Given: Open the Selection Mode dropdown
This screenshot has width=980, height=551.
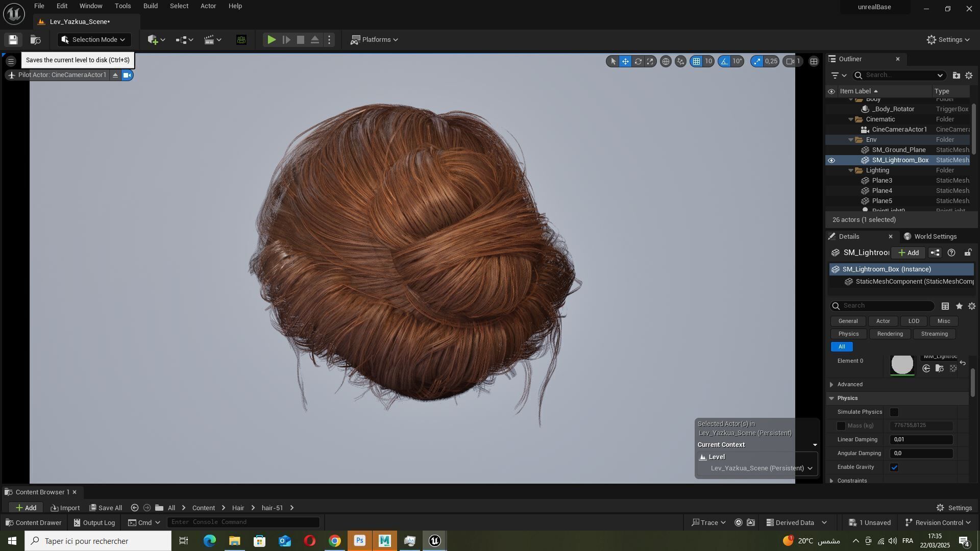Looking at the screenshot, I should point(94,40).
